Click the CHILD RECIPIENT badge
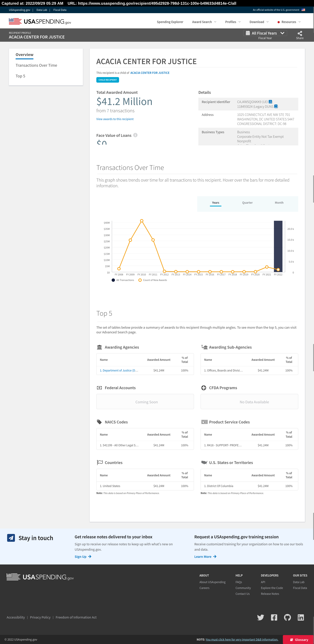The height and width of the screenshot is (644, 314). tap(108, 80)
